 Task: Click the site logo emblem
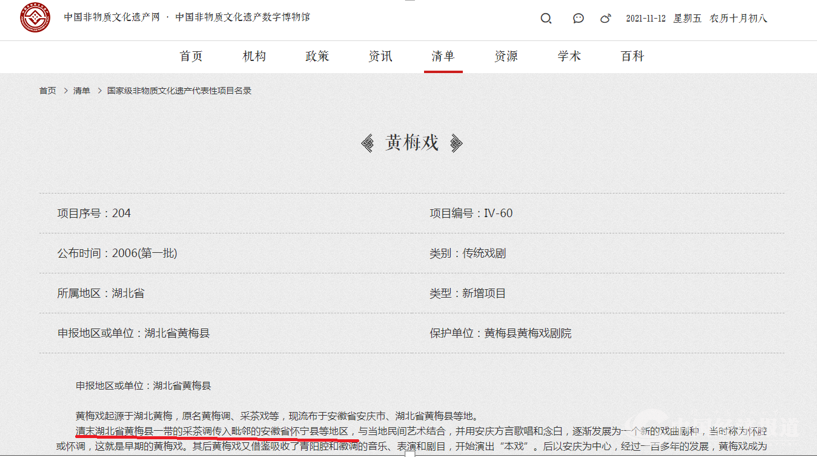coord(35,18)
